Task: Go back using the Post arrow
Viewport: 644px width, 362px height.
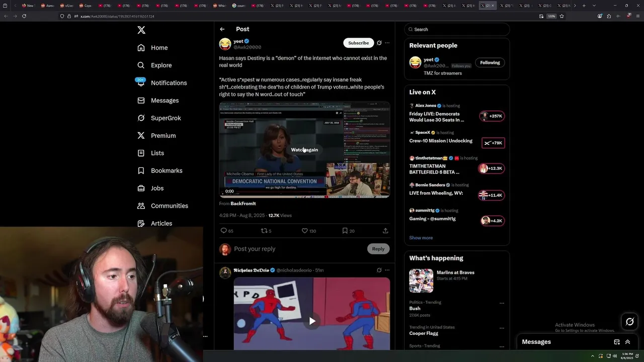Action: click(222, 29)
